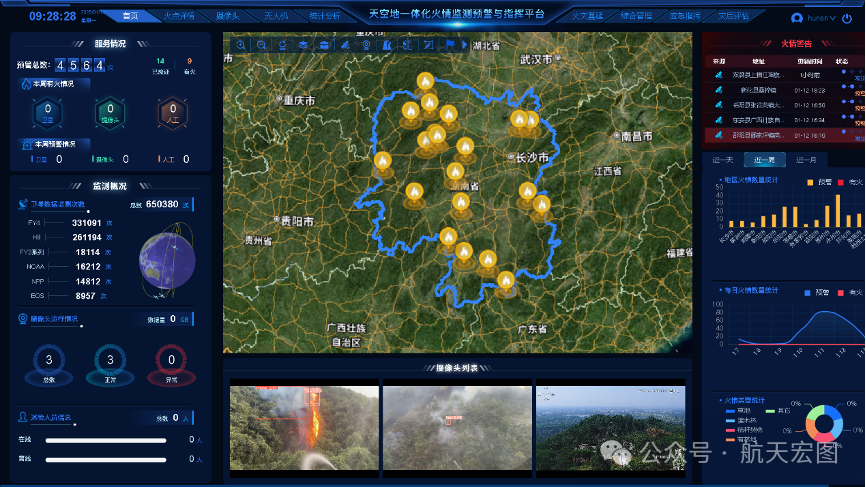Switch to the 统计分析 navigation tab

pos(324,16)
